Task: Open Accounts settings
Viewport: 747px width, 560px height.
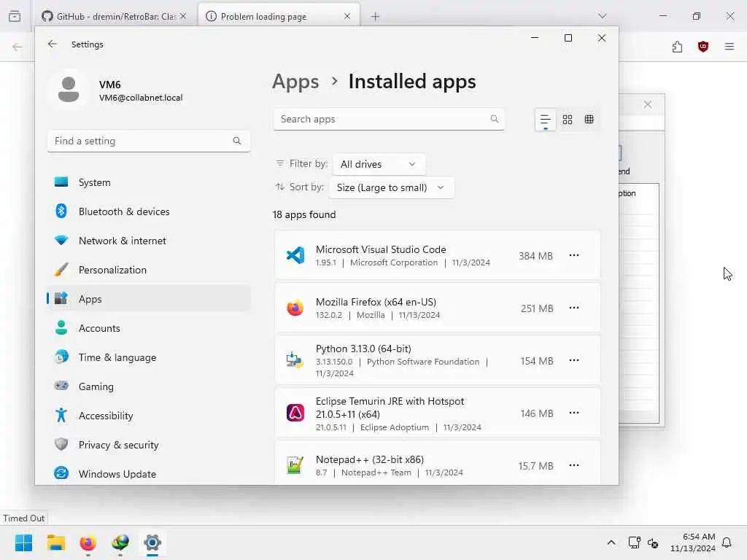Action: (x=149, y=328)
